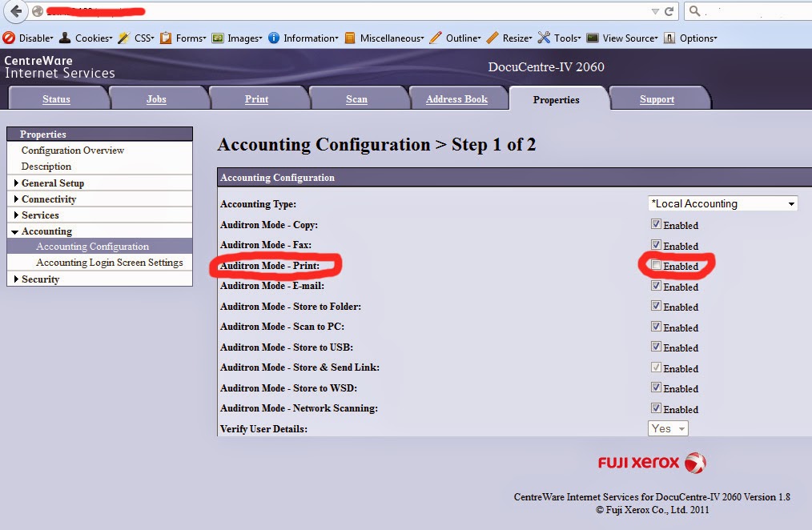Expand the Connectivity tree node
The height and width of the screenshot is (530, 812).
tap(17, 199)
